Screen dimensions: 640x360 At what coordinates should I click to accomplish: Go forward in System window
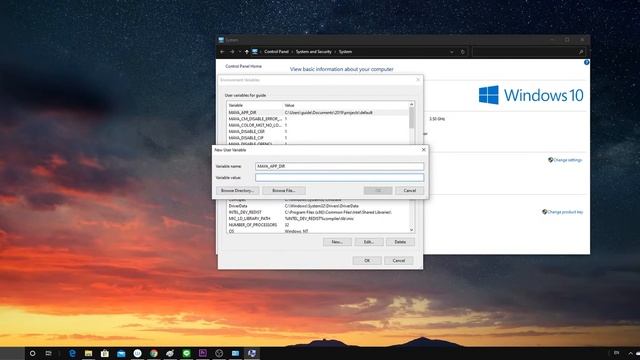(x=232, y=52)
